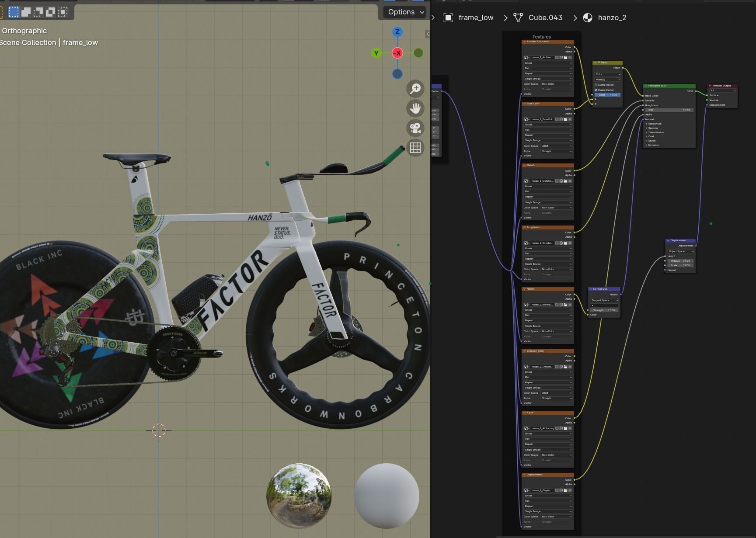756x538 pixels.
Task: Disable Clamp Factor checkbox in Multiply node
Action: click(x=596, y=90)
